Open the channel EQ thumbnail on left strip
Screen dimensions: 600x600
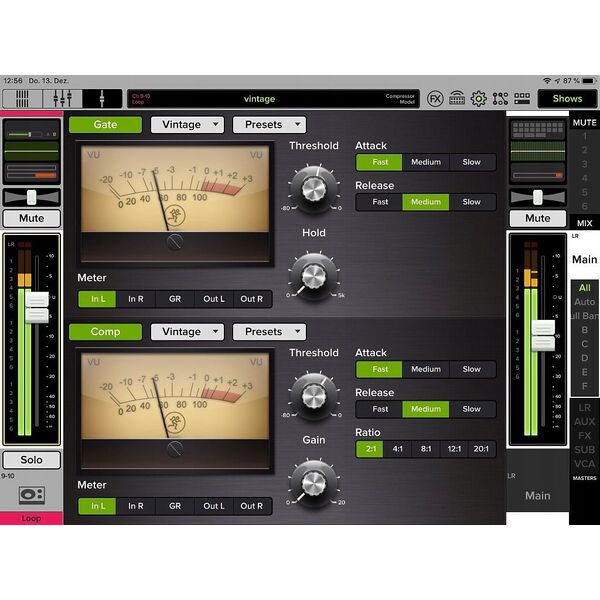pos(32,152)
